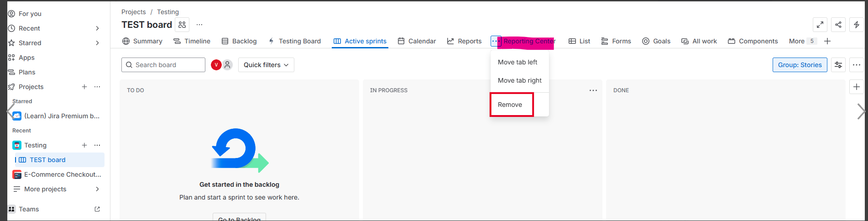Click the Group: Stories button
This screenshot has height=221, width=868.
point(799,65)
